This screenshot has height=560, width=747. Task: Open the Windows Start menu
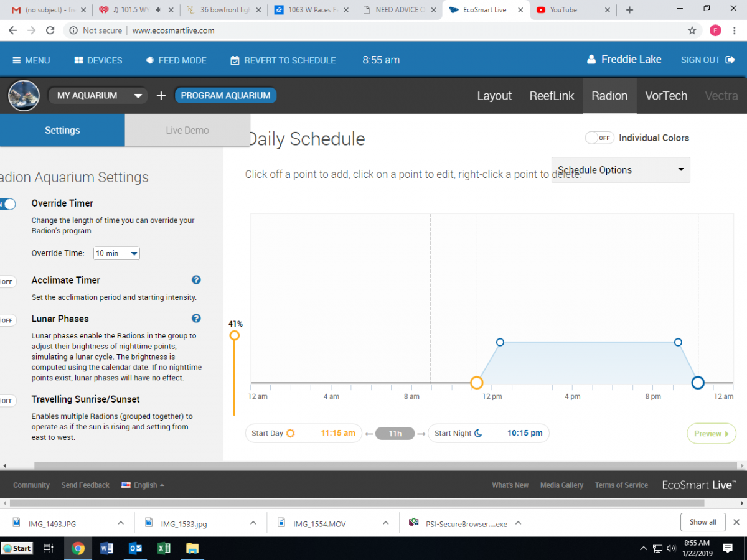click(x=17, y=548)
